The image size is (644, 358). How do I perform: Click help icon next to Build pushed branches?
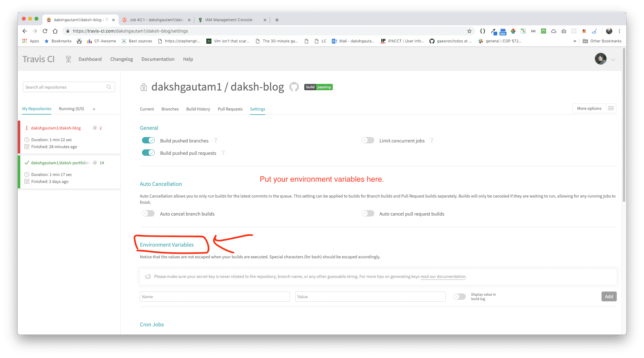coord(216,141)
